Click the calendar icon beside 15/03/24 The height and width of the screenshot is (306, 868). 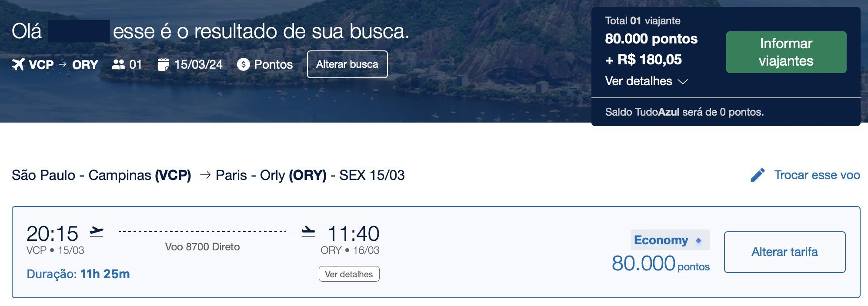click(163, 64)
